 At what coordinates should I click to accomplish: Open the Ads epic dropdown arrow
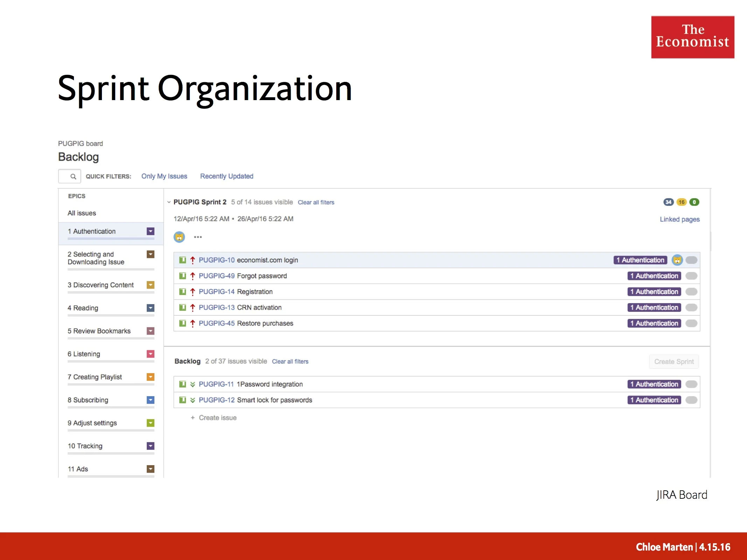(x=151, y=469)
